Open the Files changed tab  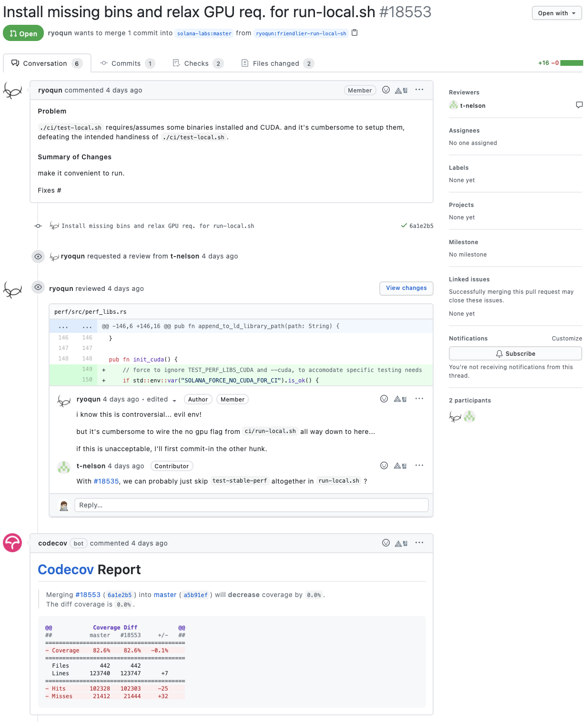[x=277, y=63]
